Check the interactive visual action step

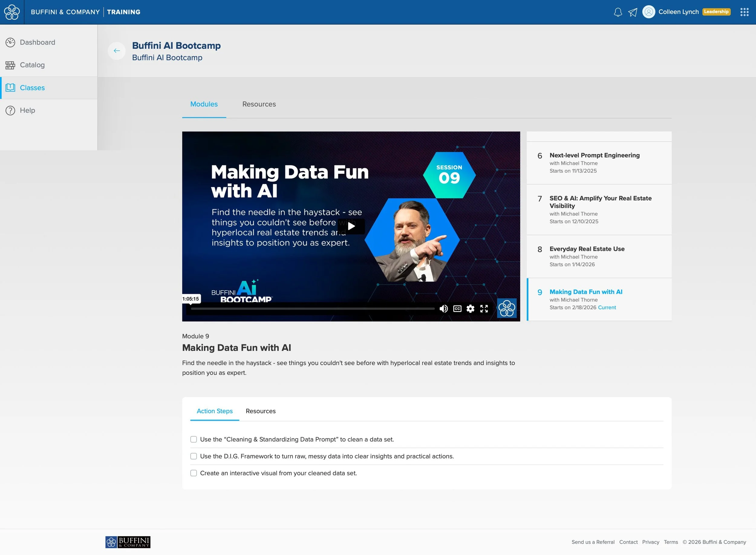coord(193,473)
